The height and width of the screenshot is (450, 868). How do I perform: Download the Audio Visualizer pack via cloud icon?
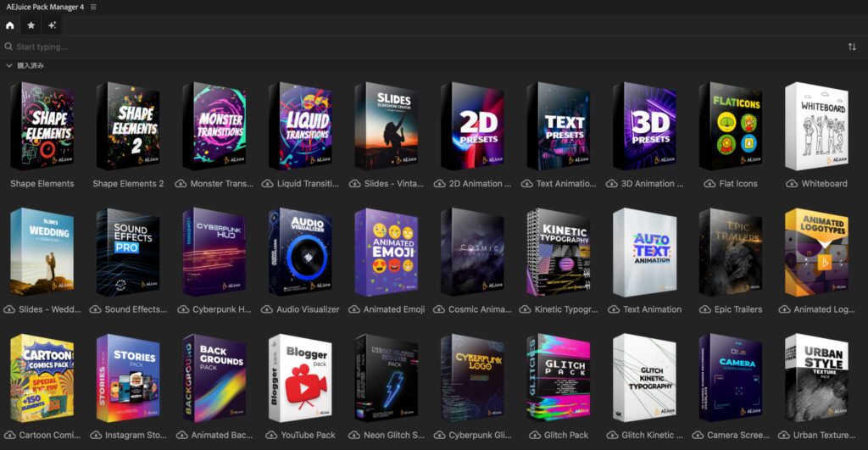pos(267,310)
